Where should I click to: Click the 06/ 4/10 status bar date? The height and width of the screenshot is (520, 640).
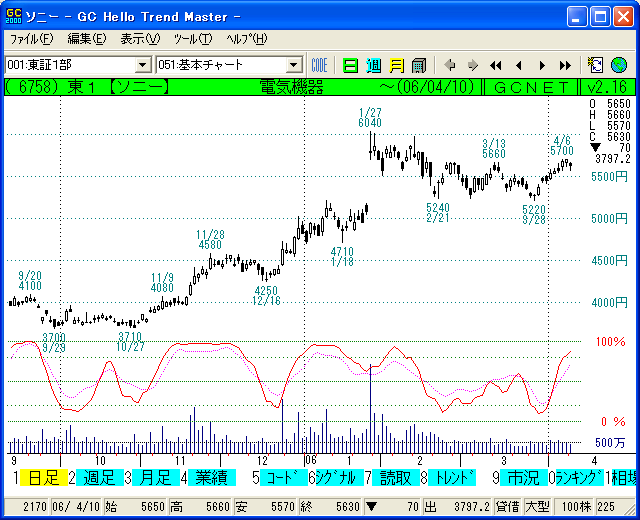76,507
